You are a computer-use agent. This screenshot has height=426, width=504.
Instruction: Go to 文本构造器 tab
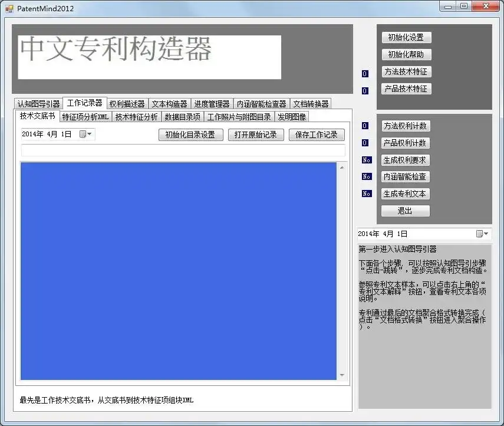pos(169,104)
